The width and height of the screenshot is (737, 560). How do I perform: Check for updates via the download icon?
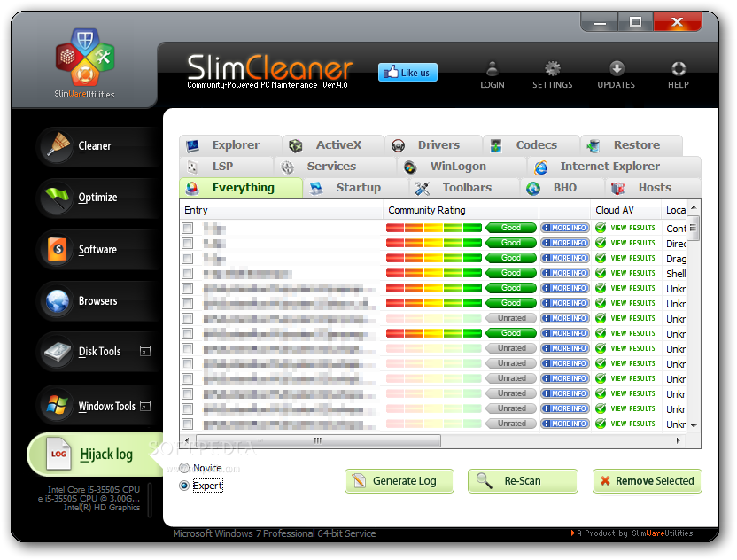click(617, 68)
